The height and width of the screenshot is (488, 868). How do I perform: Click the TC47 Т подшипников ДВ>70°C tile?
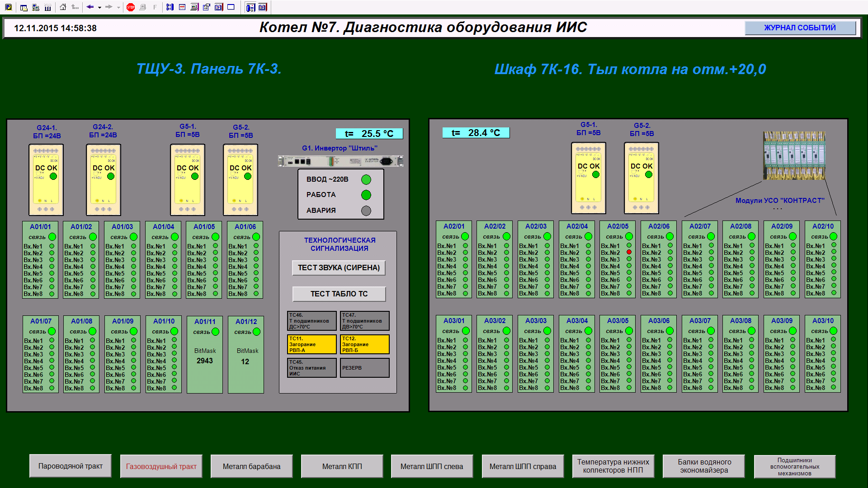click(365, 321)
